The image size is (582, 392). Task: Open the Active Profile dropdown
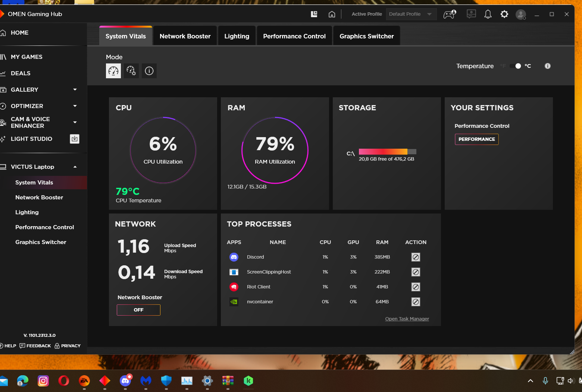pyautogui.click(x=411, y=14)
